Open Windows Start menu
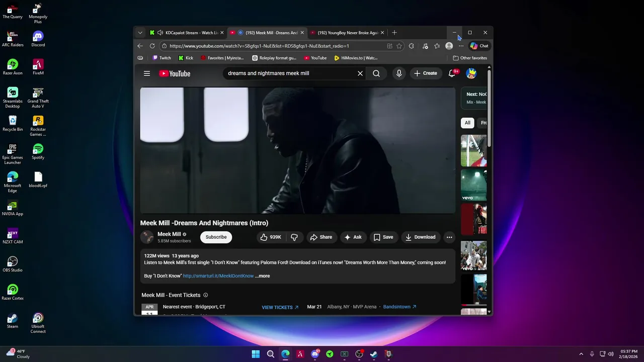The height and width of the screenshot is (362, 644). pos(256,354)
